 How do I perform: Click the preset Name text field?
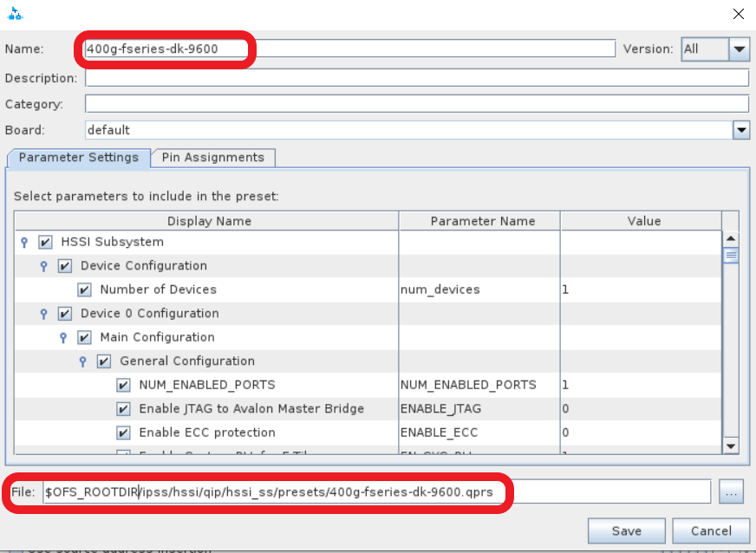click(347, 49)
